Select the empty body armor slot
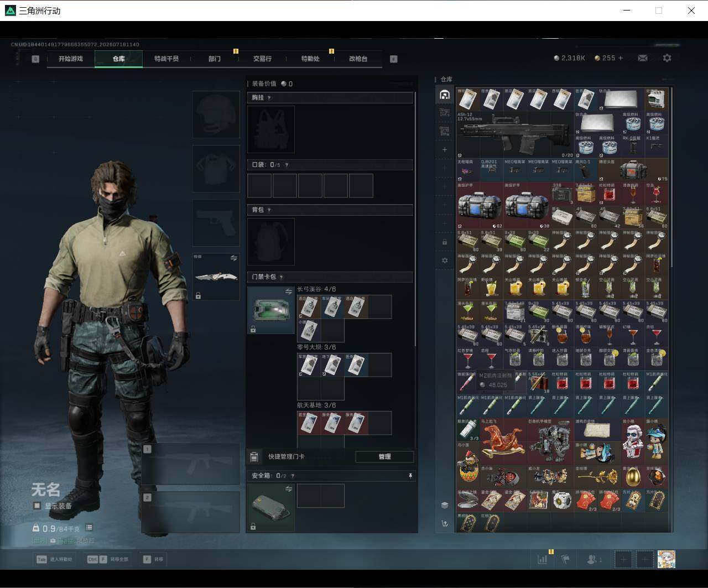 tap(216, 169)
